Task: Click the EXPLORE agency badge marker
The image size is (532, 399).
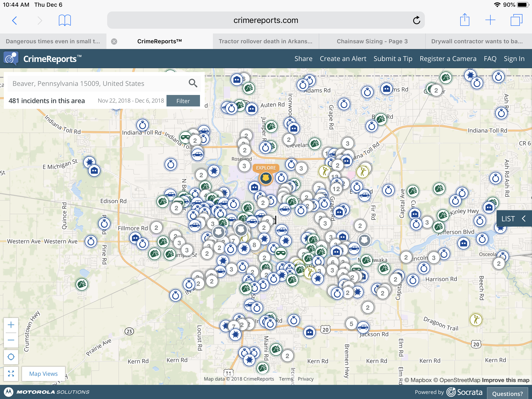Action: pyautogui.click(x=266, y=178)
